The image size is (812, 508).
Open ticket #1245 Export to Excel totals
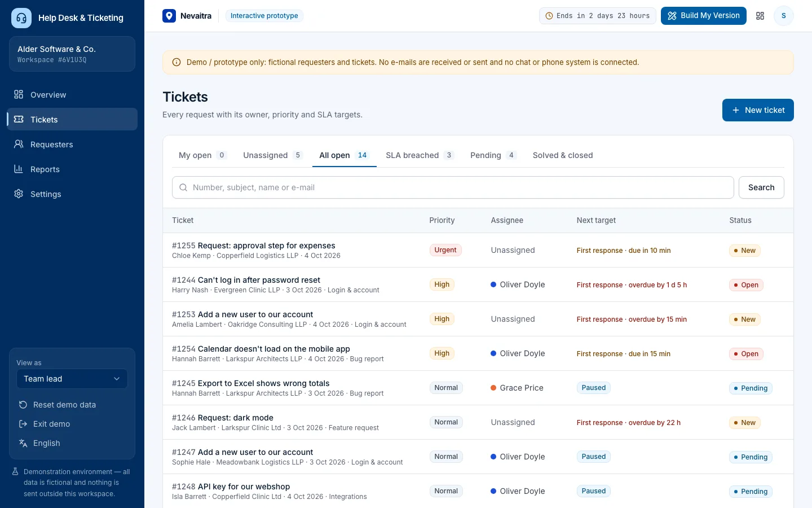tap(251, 383)
